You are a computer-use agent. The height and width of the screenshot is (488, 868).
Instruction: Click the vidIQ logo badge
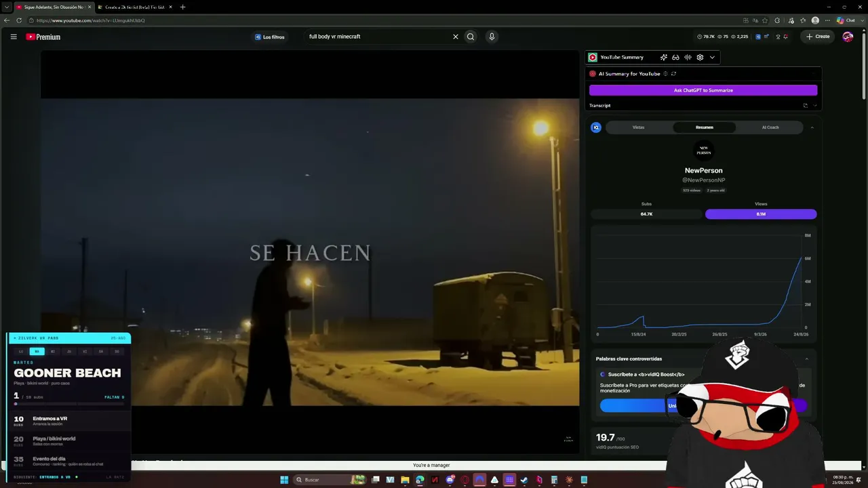click(596, 127)
